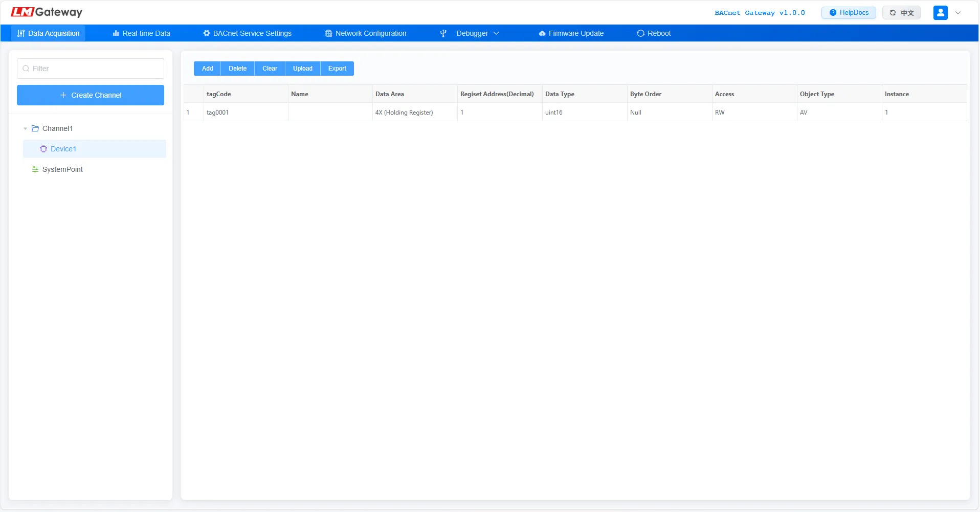Click the Clear button above the table
The image size is (980, 512).
[270, 68]
